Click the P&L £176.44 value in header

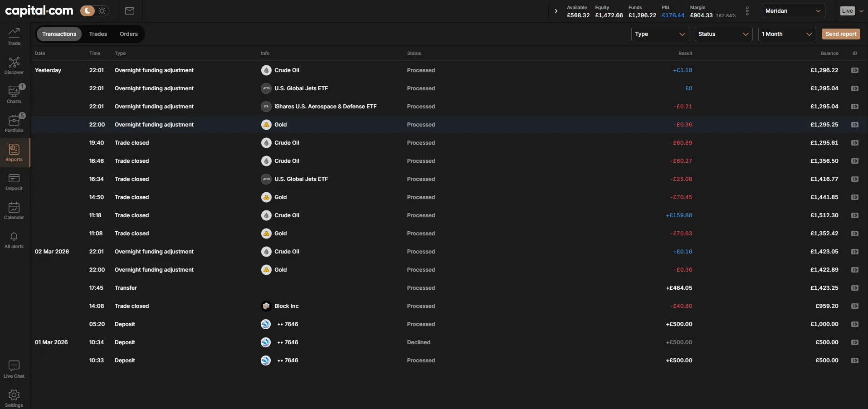673,15
